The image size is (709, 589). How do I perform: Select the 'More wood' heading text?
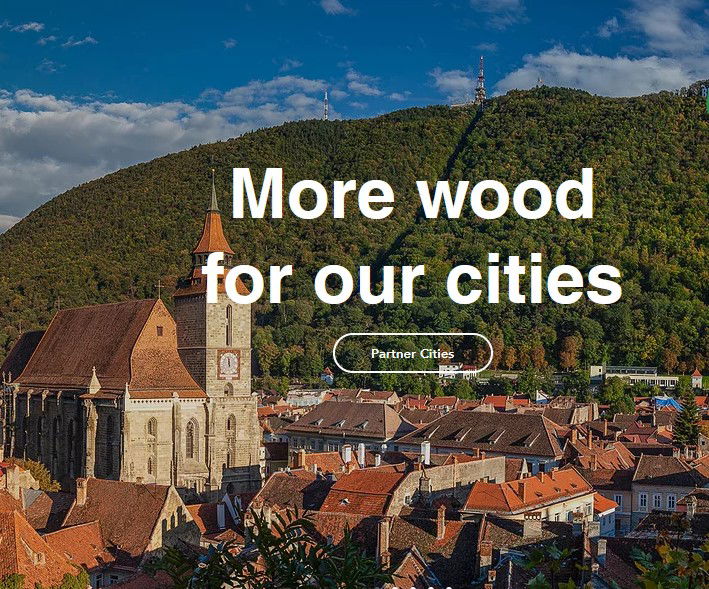coord(412,193)
